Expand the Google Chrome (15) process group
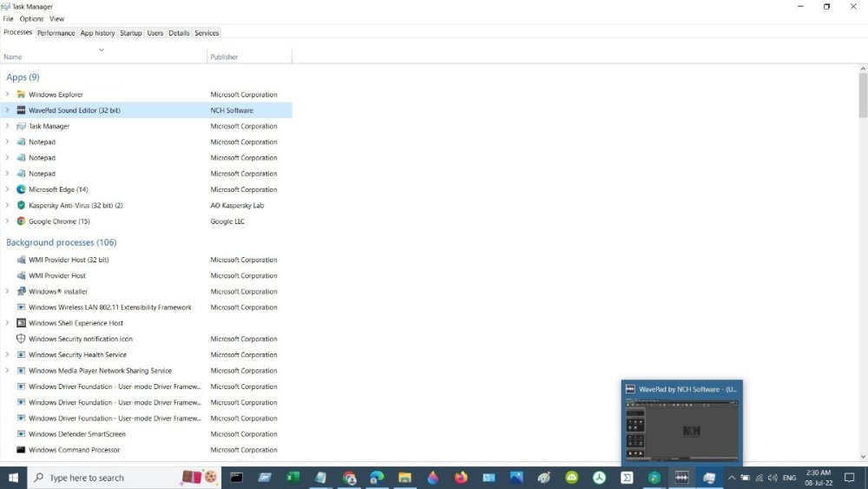Viewport: 868px width, 489px height. (7, 221)
